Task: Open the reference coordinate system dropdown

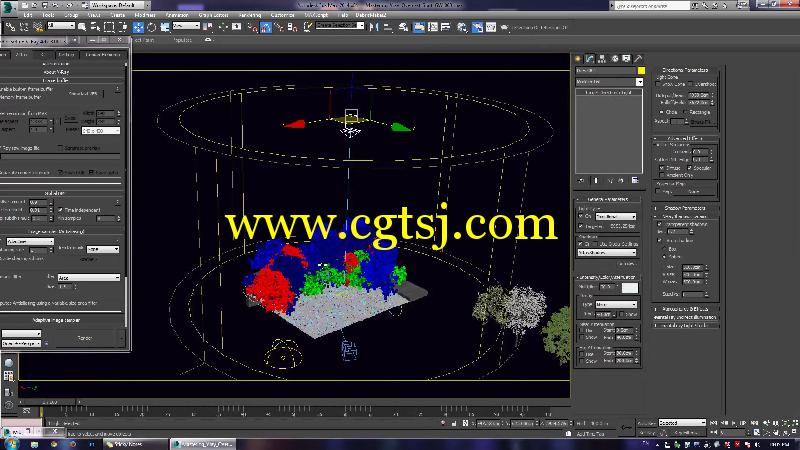Action: pyautogui.click(x=186, y=26)
